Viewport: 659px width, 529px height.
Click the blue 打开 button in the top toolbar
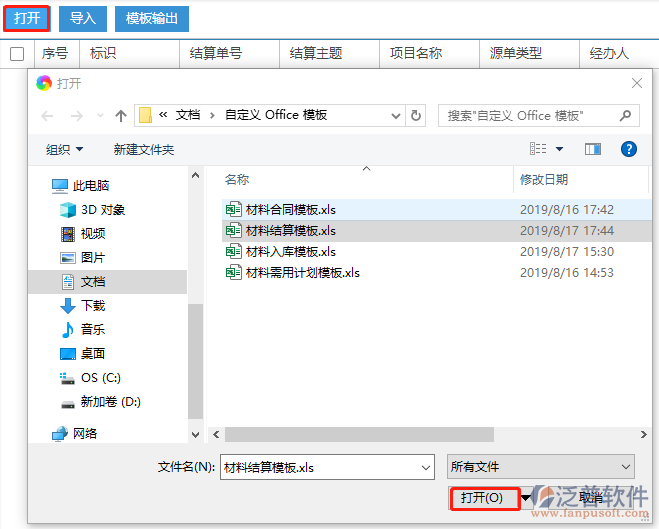tap(27, 18)
